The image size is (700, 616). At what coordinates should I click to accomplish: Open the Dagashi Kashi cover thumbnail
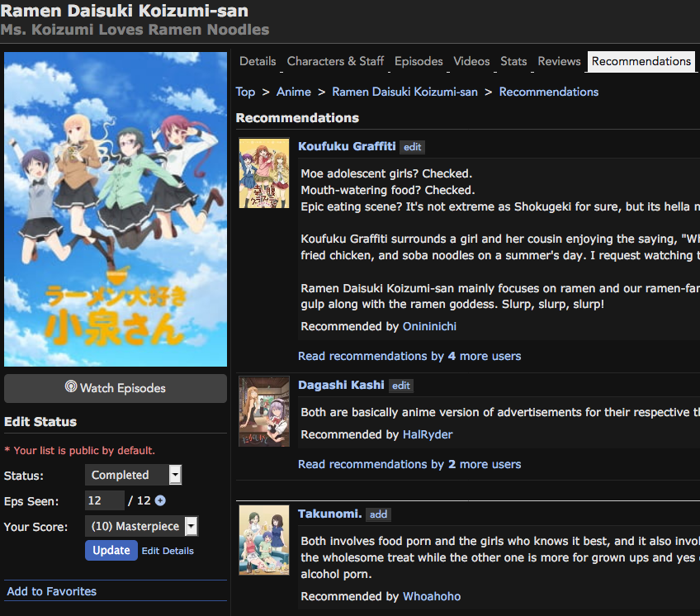pos(264,411)
